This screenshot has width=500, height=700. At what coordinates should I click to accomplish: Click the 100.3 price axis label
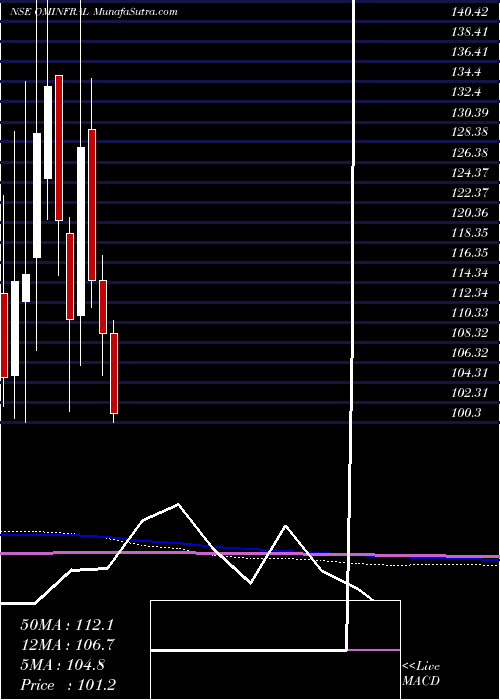tap(466, 413)
